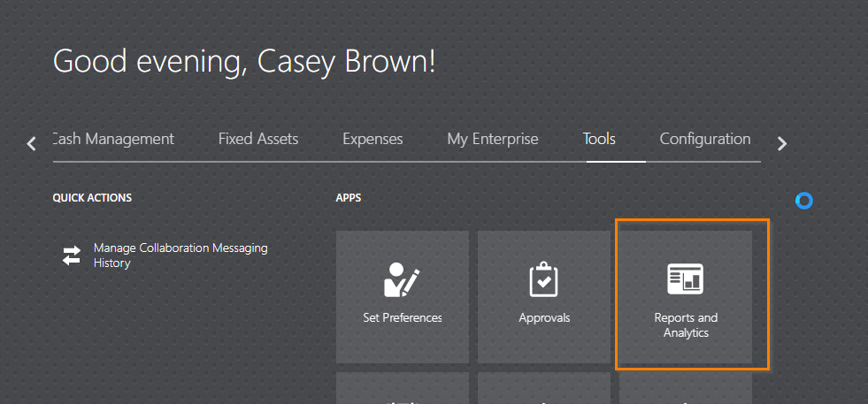
Task: Show more navigation tabs with right arrow
Action: (x=781, y=144)
